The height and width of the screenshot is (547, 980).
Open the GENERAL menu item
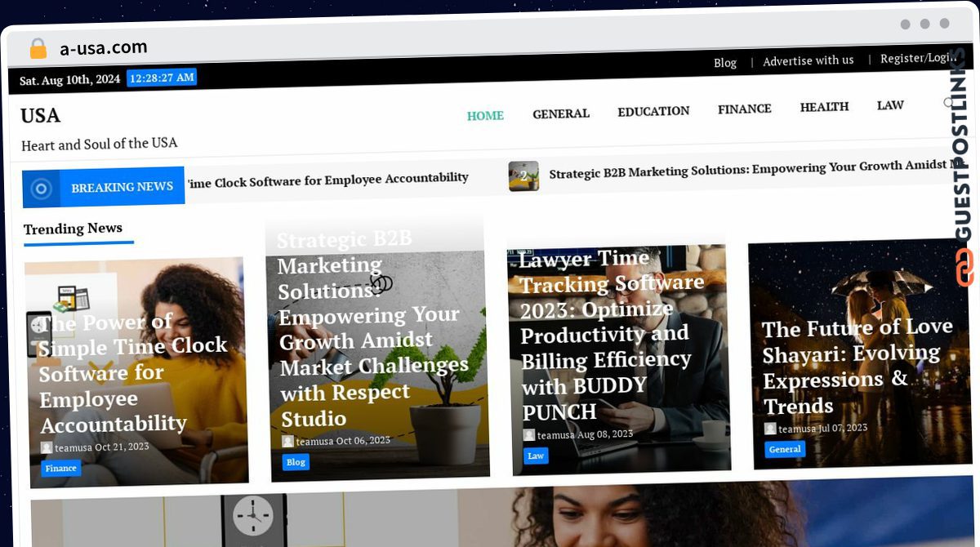click(x=561, y=113)
